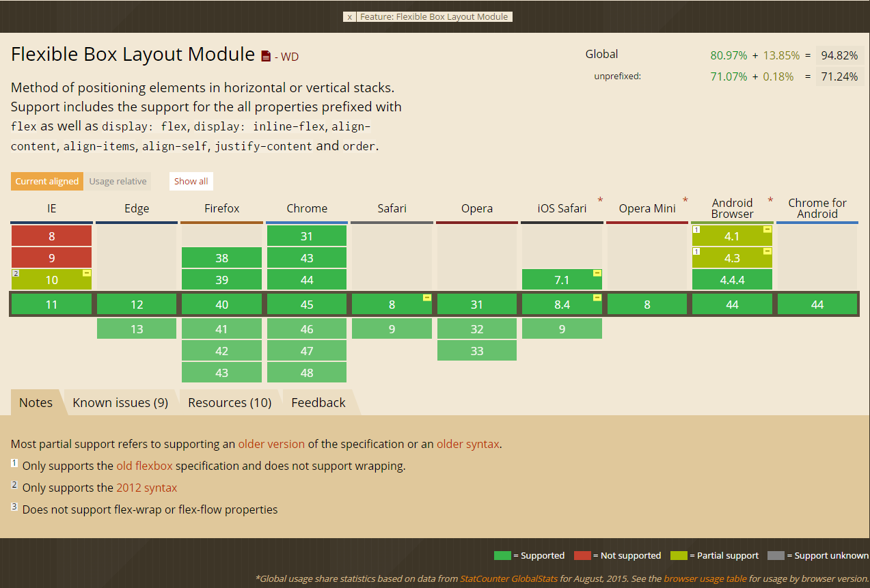This screenshot has width=870, height=588.
Task: Select the Safari column header
Action: (x=392, y=208)
